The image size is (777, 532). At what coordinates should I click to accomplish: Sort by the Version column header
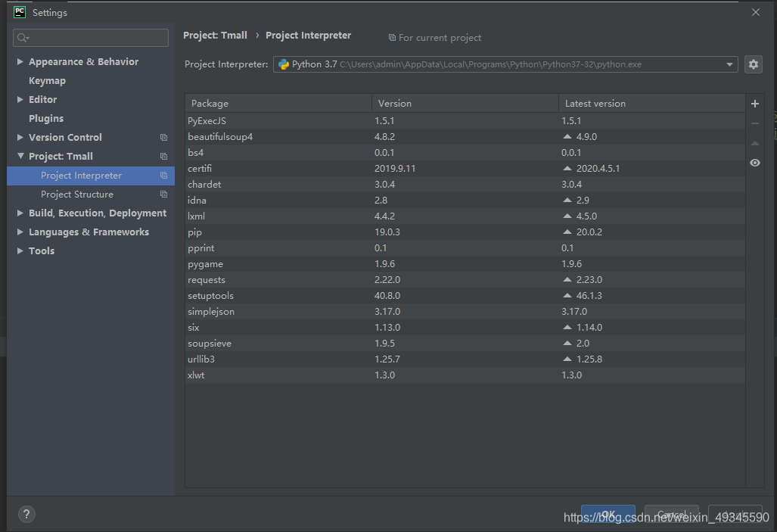pos(465,103)
